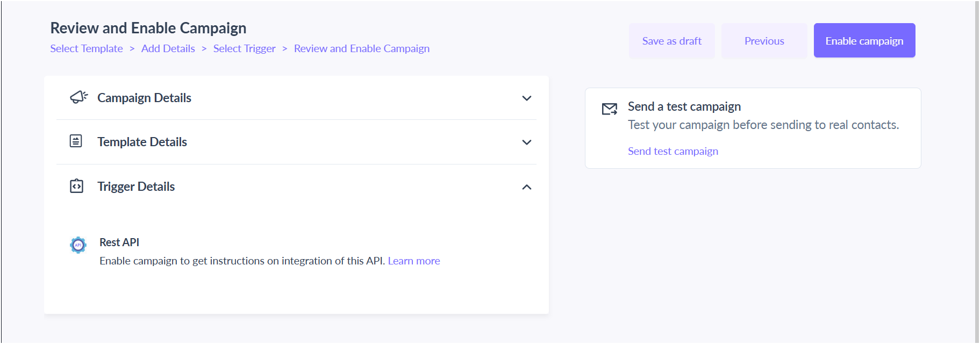Click the Send test campaign link
Viewport: 980px width, 344px height.
coord(673,151)
